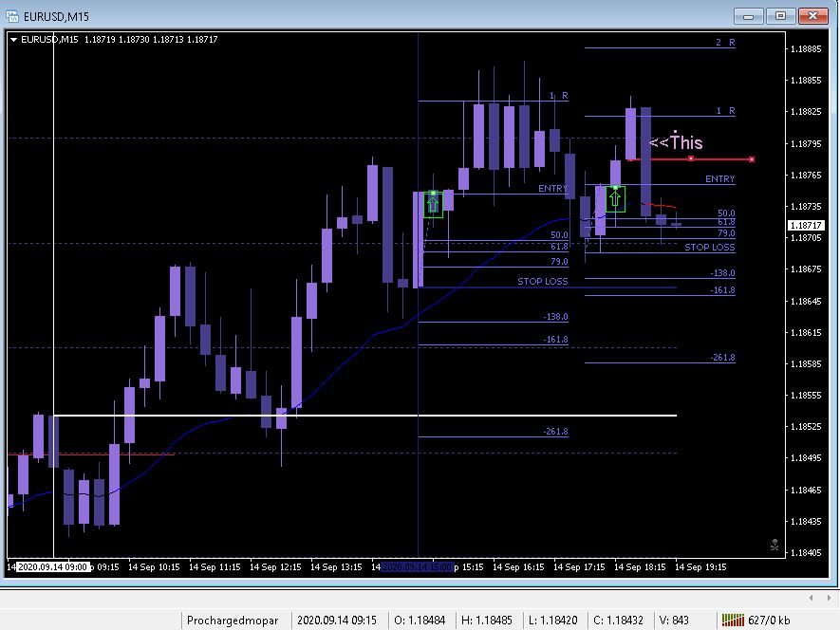The width and height of the screenshot is (840, 630).
Task: Click status bar date 2020.09.14 09:15
Action: (337, 621)
